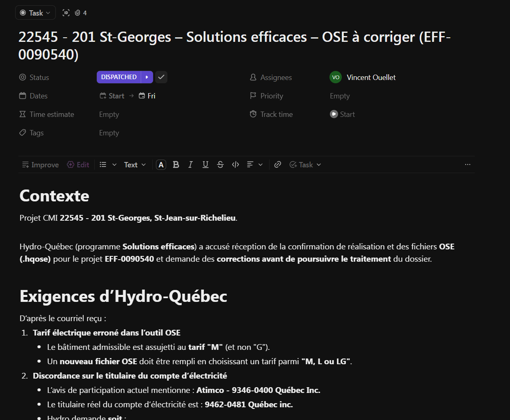Advance status using the DISPATCHED arrow
510x420 pixels.
click(147, 77)
